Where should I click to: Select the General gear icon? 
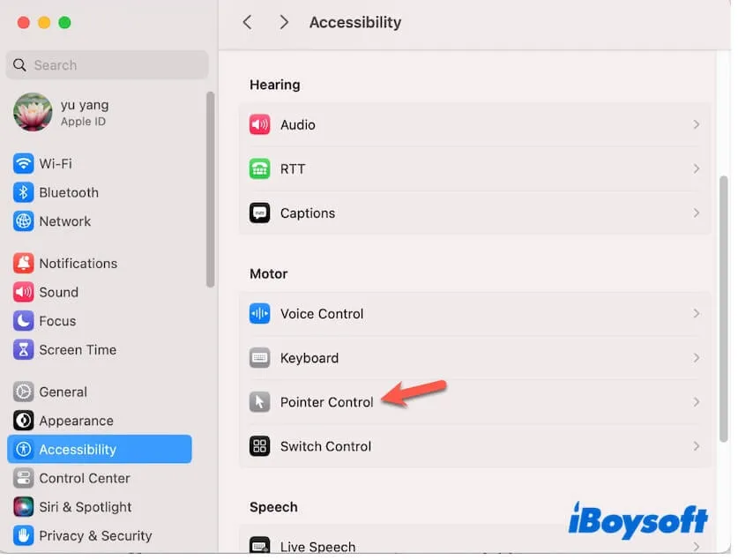pos(23,392)
